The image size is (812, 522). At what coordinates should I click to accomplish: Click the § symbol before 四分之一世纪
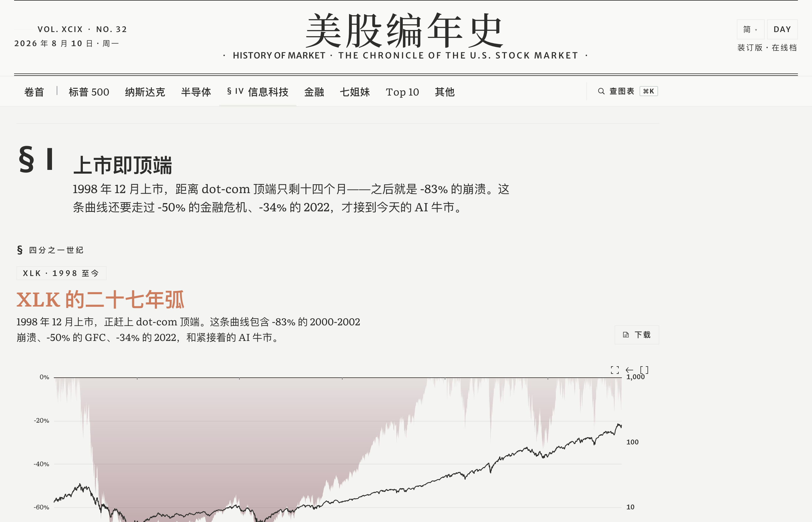click(x=20, y=250)
